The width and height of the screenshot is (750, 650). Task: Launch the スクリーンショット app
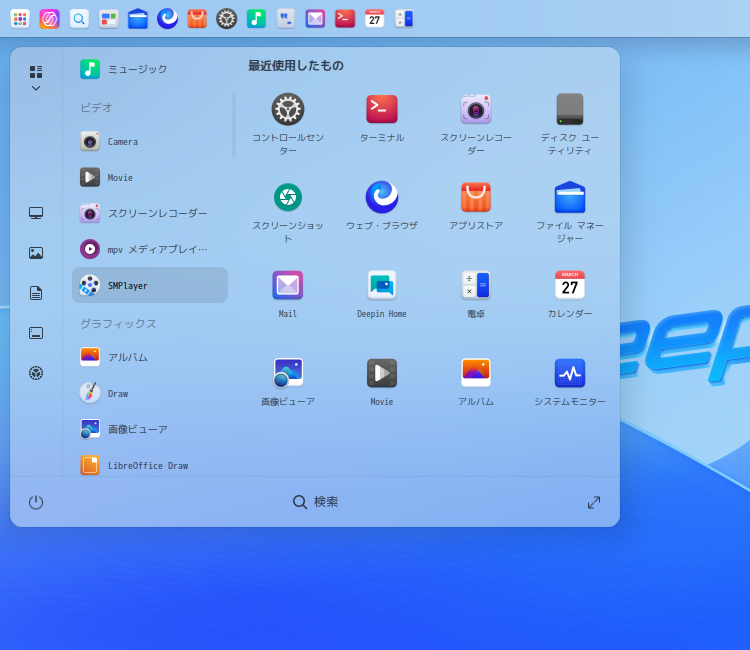tap(288, 198)
